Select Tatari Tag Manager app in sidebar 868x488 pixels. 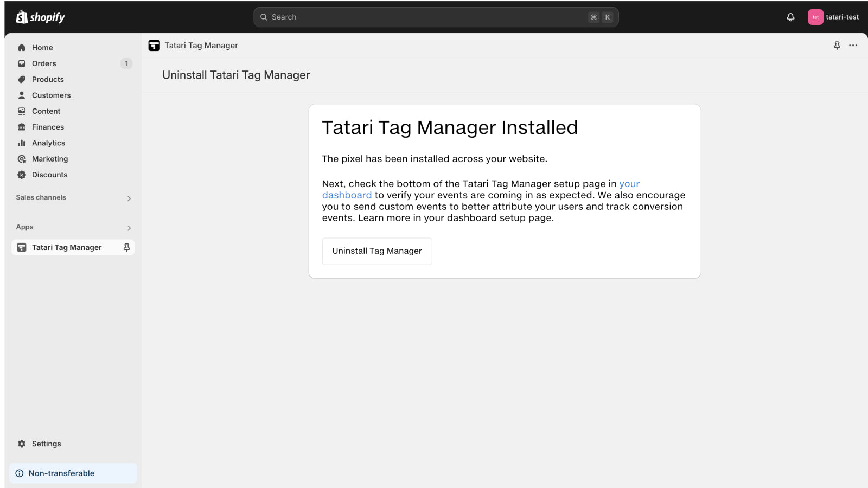coord(73,247)
